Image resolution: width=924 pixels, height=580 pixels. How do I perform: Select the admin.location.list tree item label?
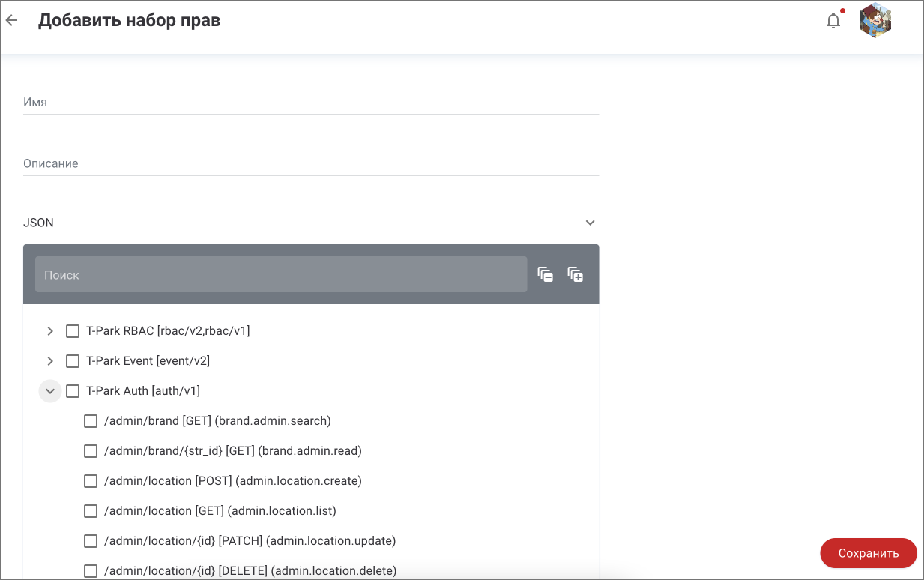[x=220, y=511]
